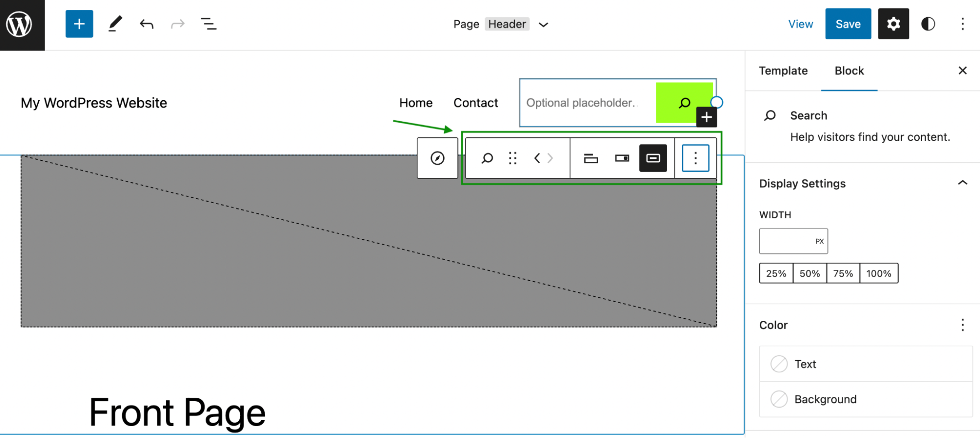This screenshot has width=980, height=438.
Task: Click the Search block type icon in toolbar
Action: tap(487, 158)
